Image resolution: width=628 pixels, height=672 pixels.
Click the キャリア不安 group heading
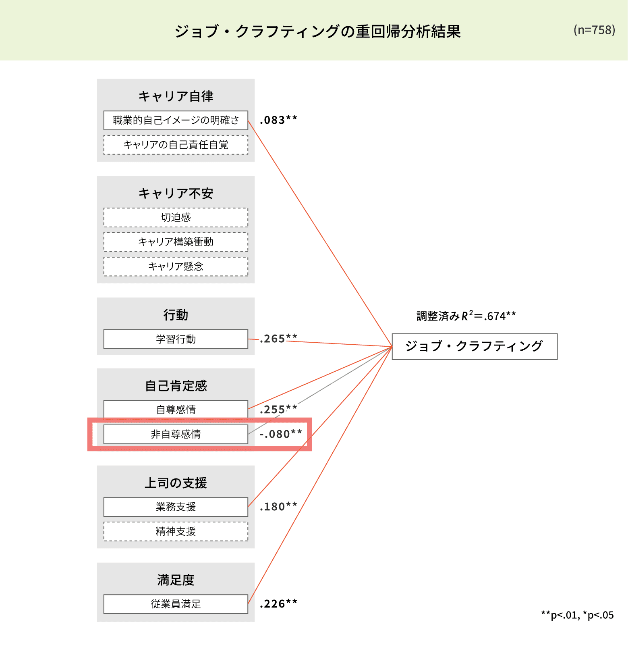tap(176, 193)
